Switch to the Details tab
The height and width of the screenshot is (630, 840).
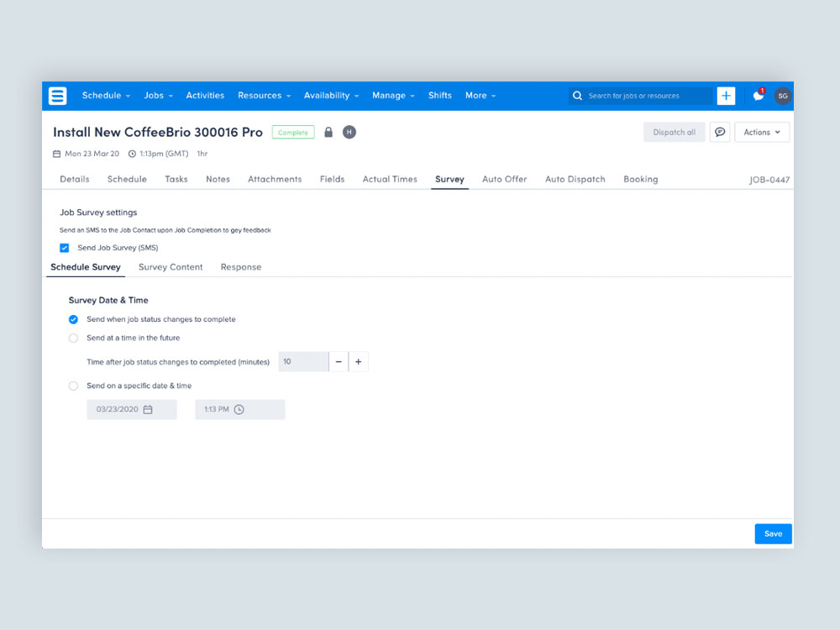coord(75,179)
